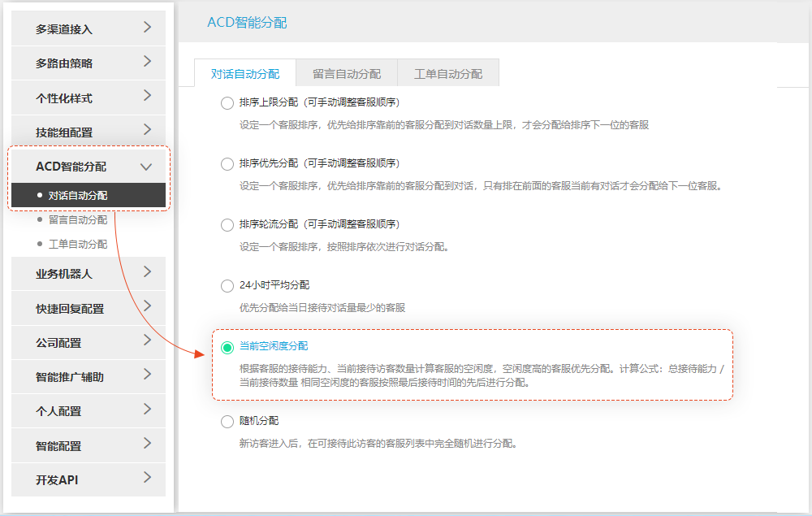
Task: Open the 多路由策略 menu item
Action: tap(89, 63)
